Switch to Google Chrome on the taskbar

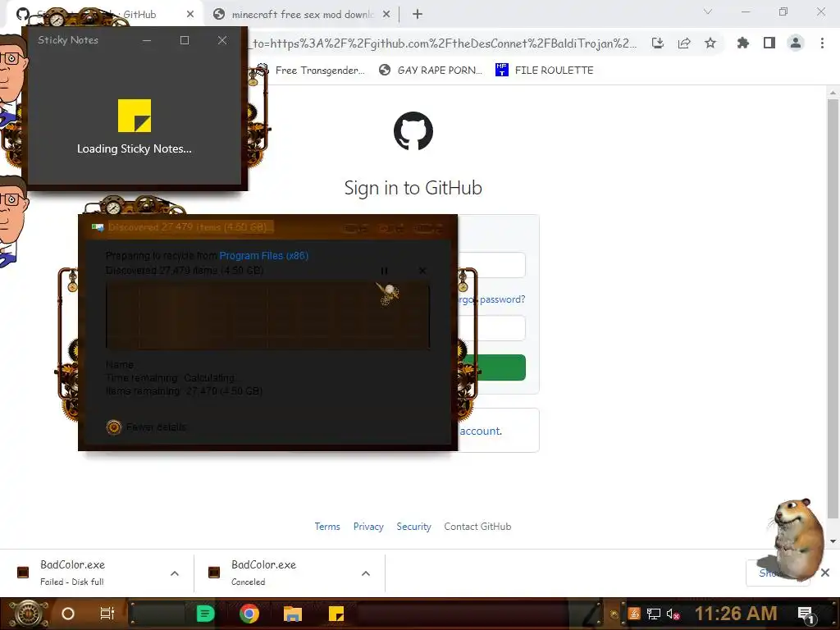click(249, 614)
